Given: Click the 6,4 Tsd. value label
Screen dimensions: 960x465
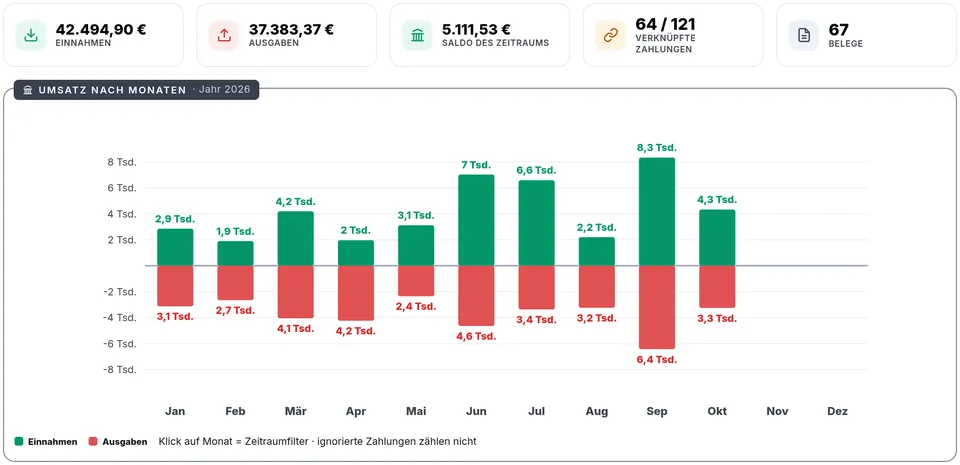Looking at the screenshot, I should [x=657, y=360].
